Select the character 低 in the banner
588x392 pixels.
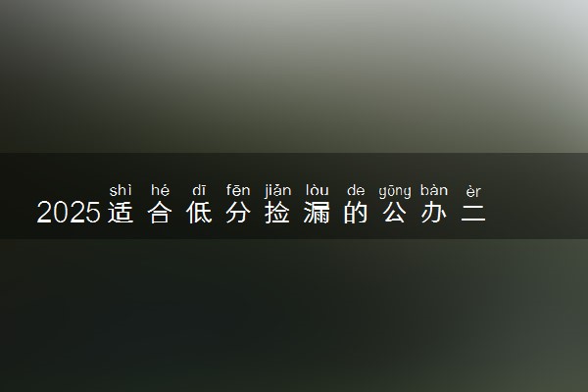199,213
